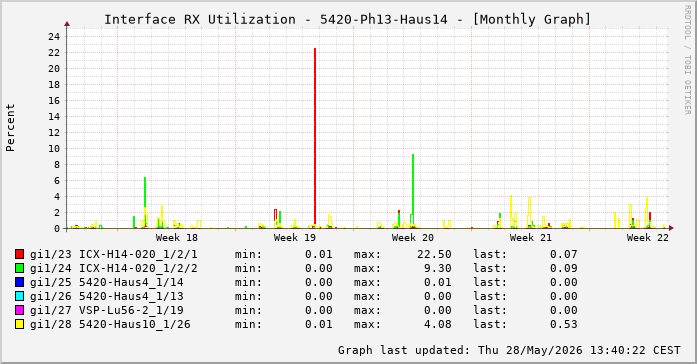The image size is (697, 364).
Task: Click legend label gi1/26 5420-Haus4_1/13
Action: pos(107,296)
